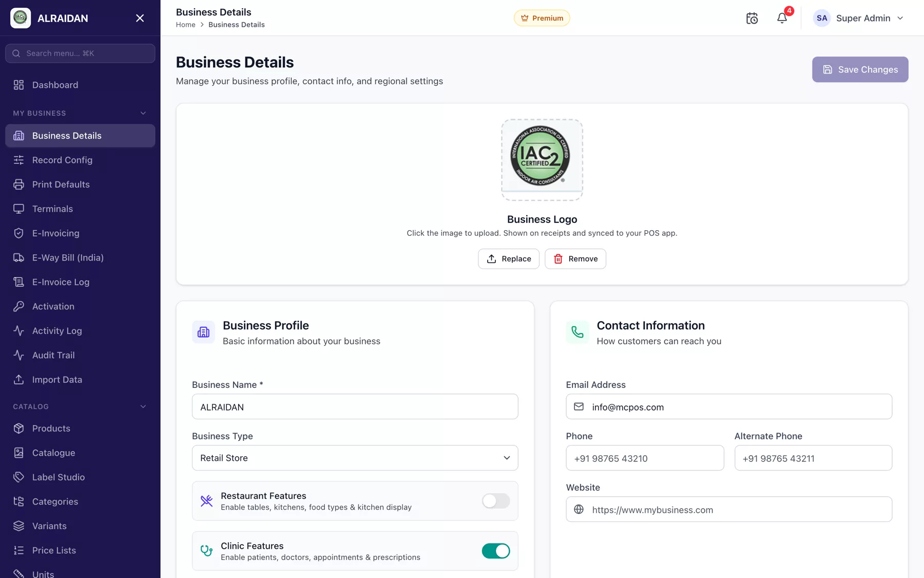Click the Restaurant Features utensils icon

tap(206, 501)
